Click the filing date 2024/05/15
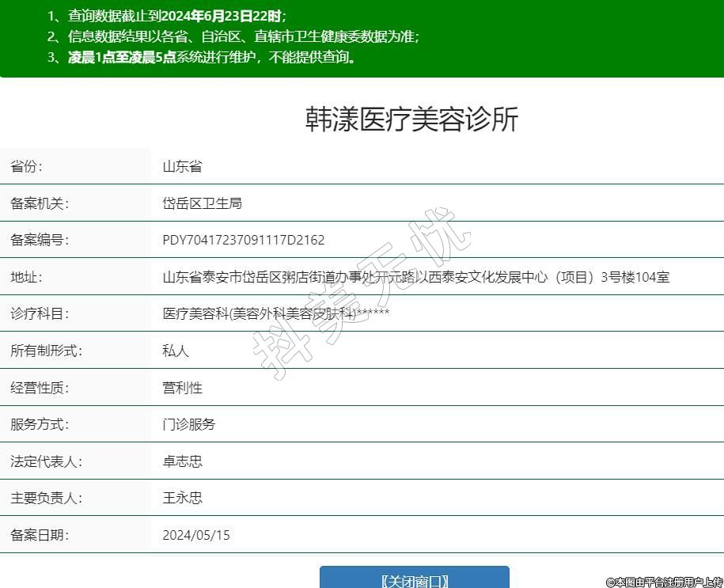Screen dimensions: 724x588 pos(196,535)
